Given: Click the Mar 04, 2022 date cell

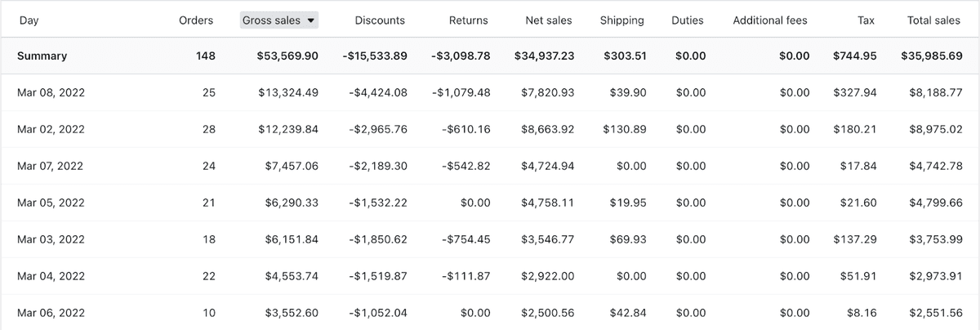Looking at the screenshot, I should (51, 276).
